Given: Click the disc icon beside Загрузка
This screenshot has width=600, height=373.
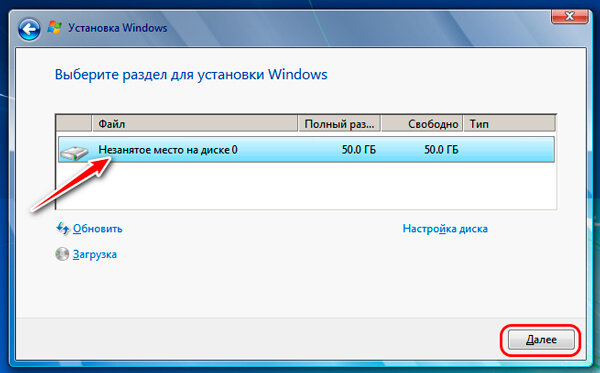Looking at the screenshot, I should pos(62,254).
